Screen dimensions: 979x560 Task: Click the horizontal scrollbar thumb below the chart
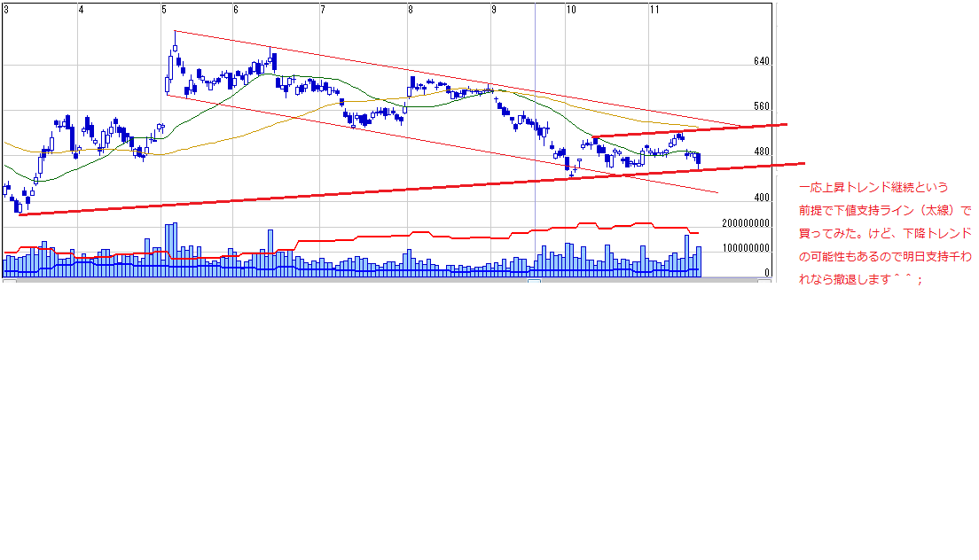534,282
